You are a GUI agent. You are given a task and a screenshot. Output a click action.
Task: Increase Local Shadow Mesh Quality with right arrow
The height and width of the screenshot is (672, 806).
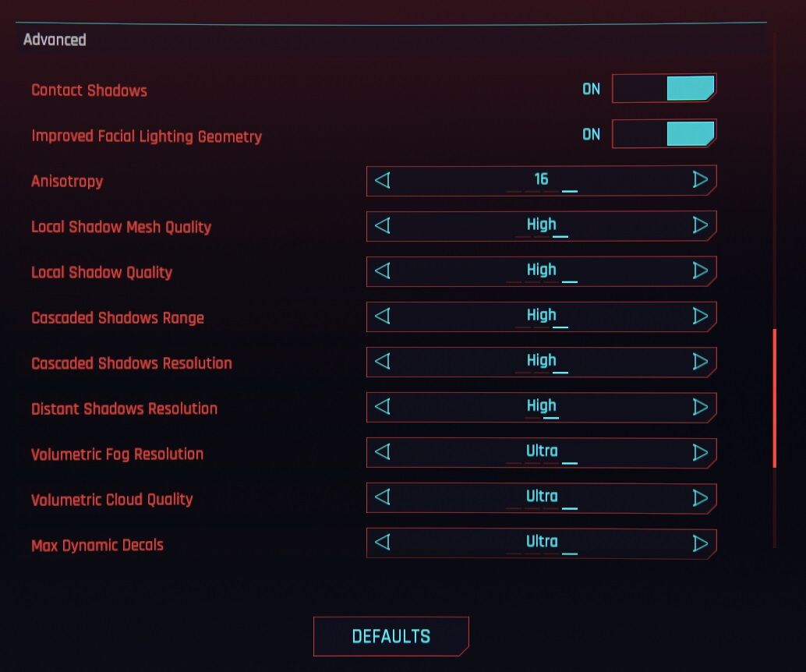pyautogui.click(x=699, y=226)
